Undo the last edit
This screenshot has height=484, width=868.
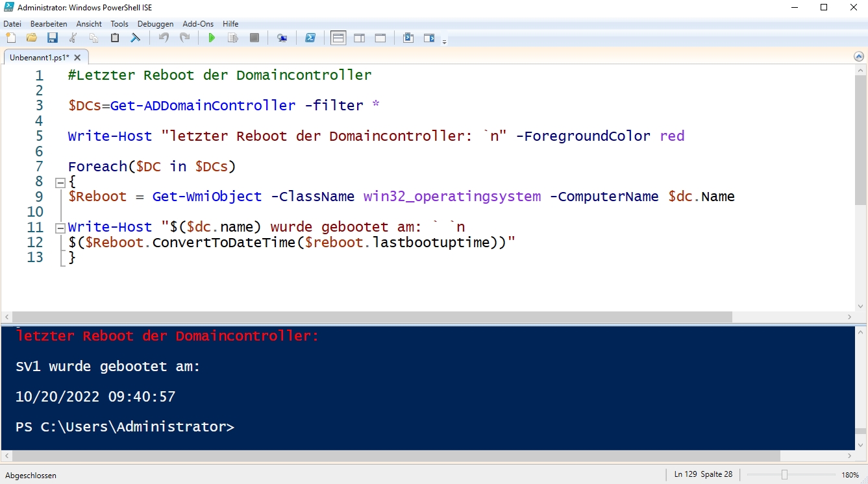pyautogui.click(x=164, y=38)
